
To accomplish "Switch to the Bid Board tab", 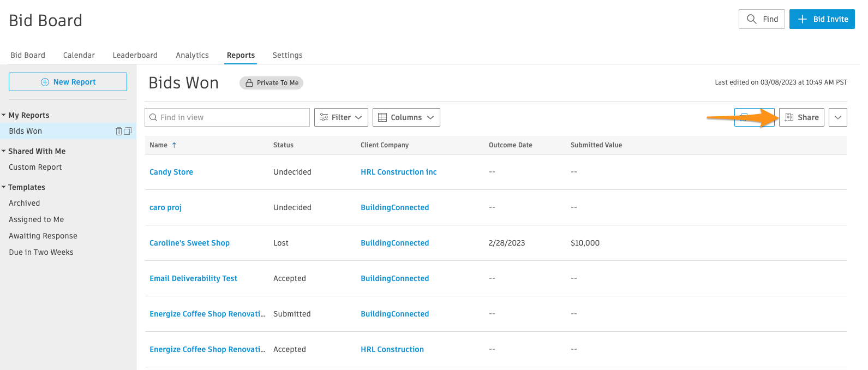I will [x=28, y=55].
